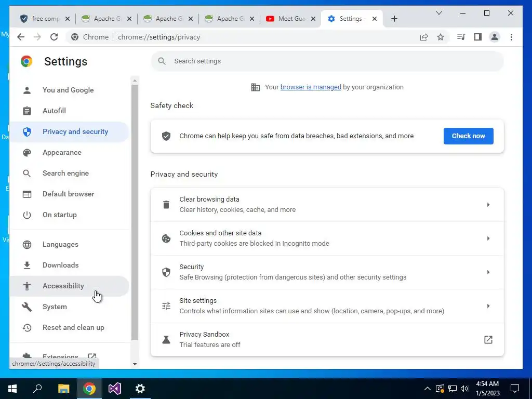The height and width of the screenshot is (399, 532).
Task: Open Downloads settings in the sidebar
Action: point(69,265)
